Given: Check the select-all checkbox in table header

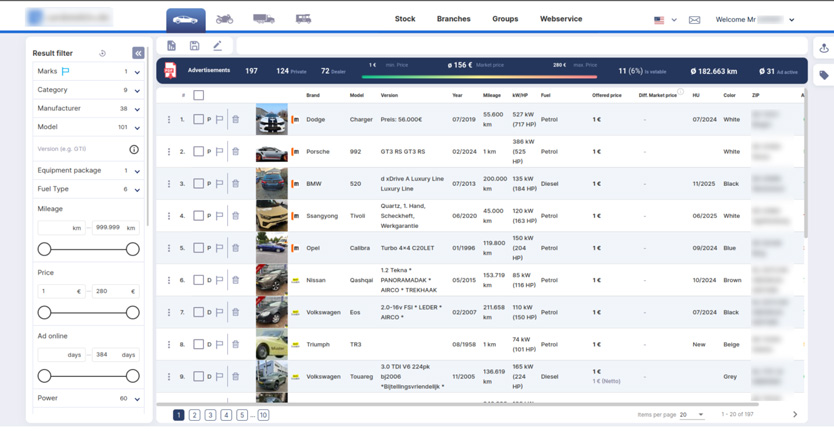Looking at the screenshot, I should [199, 96].
